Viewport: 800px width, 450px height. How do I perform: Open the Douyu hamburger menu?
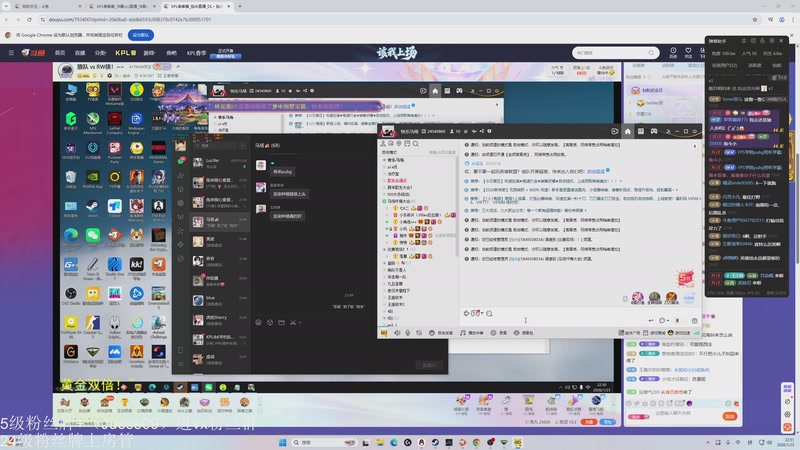click(11, 53)
